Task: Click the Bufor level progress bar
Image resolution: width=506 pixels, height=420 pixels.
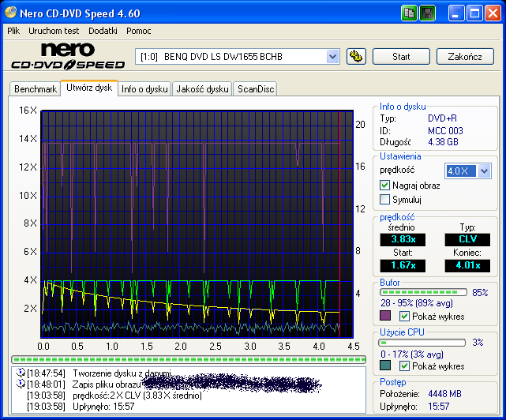Action: (x=423, y=292)
